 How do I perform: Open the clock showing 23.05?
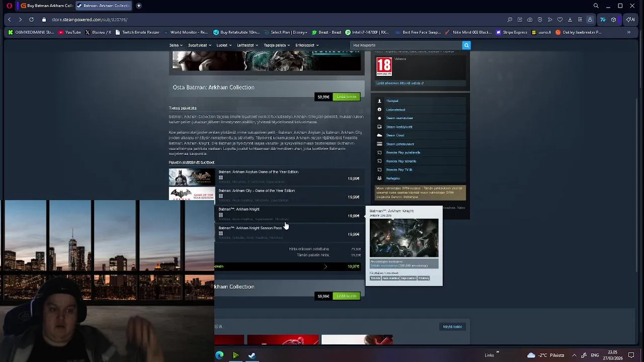(x=614, y=355)
